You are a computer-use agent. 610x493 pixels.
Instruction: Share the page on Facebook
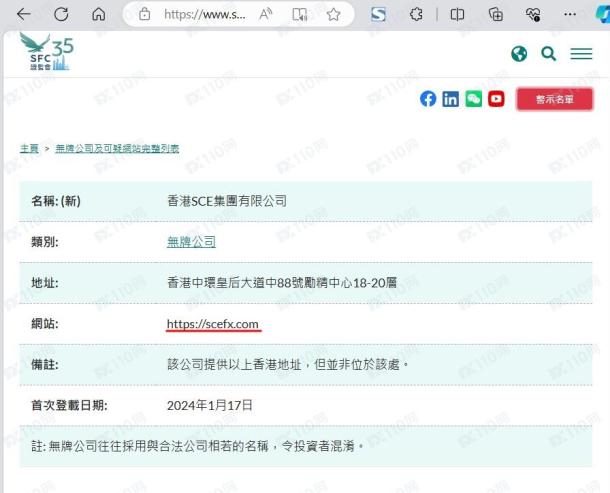(x=428, y=99)
